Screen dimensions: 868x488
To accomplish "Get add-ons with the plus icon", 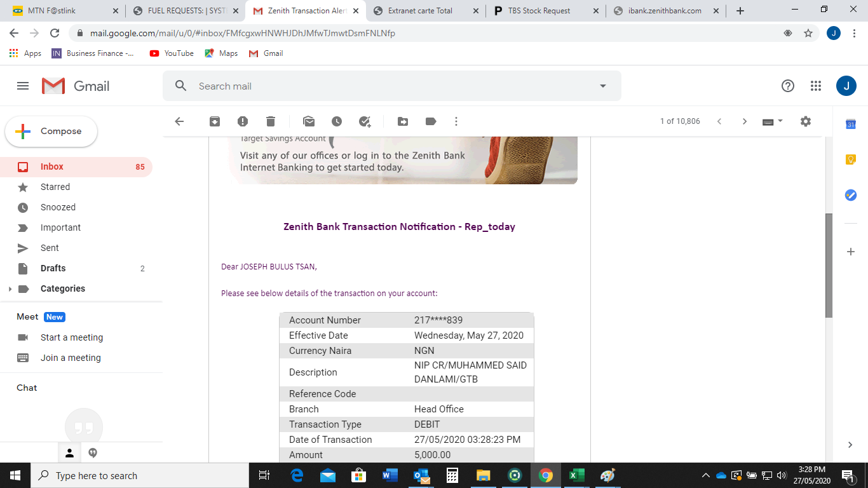I will point(851,252).
